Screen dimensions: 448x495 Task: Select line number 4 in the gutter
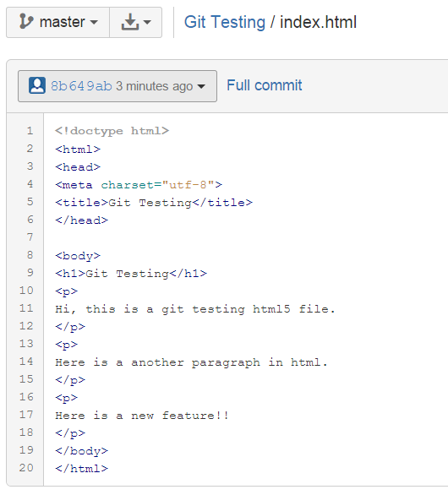30,184
